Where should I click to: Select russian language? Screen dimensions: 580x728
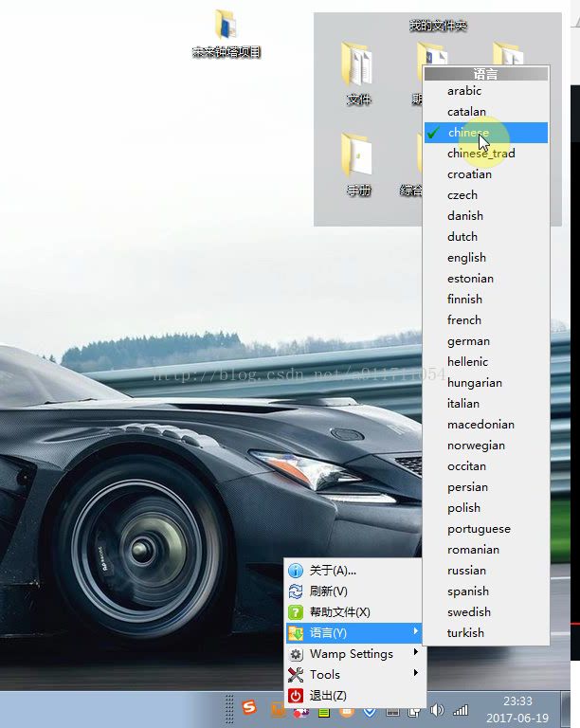point(486,571)
